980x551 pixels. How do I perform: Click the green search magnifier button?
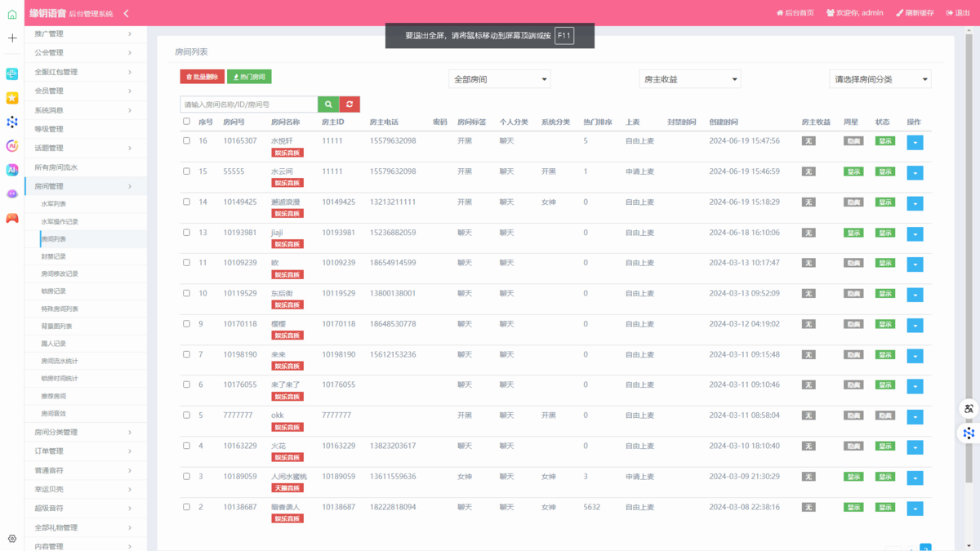pyautogui.click(x=328, y=104)
